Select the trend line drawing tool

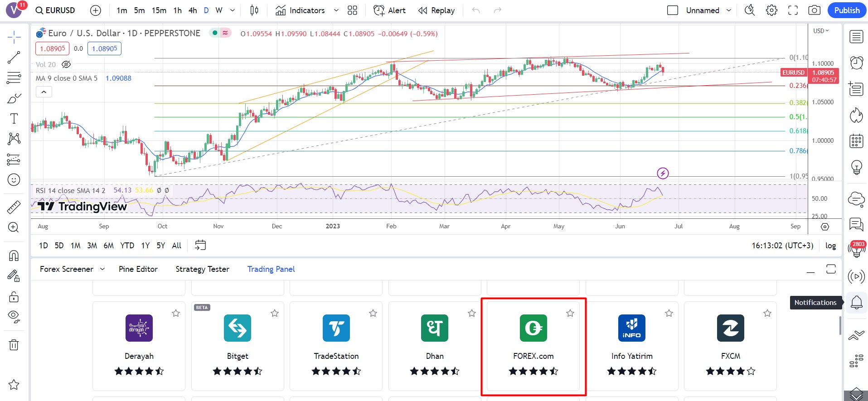(x=14, y=58)
